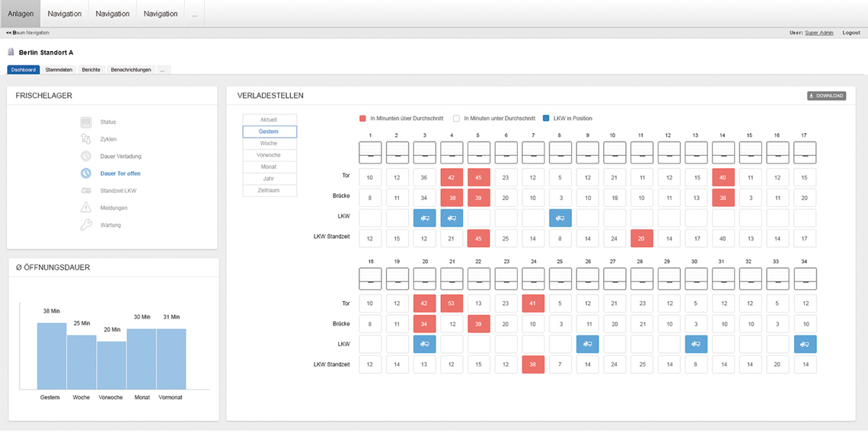The image size is (868, 432).
Task: Click the Dauer Verladung clock icon
Action: pyautogui.click(x=86, y=157)
